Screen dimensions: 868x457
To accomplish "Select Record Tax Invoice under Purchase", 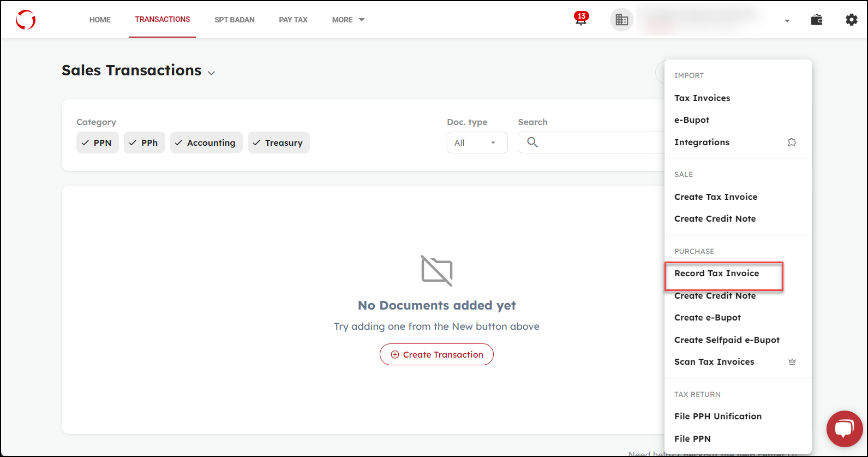I will (x=716, y=274).
